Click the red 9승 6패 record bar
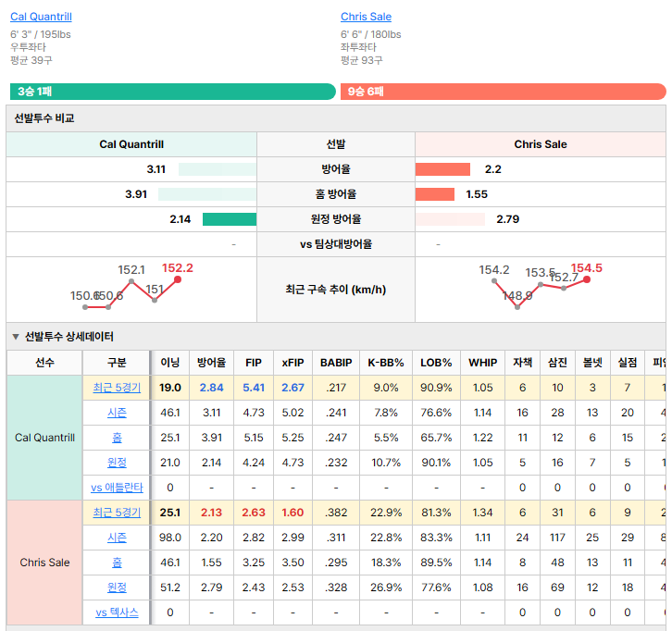672x631 pixels. coord(504,92)
